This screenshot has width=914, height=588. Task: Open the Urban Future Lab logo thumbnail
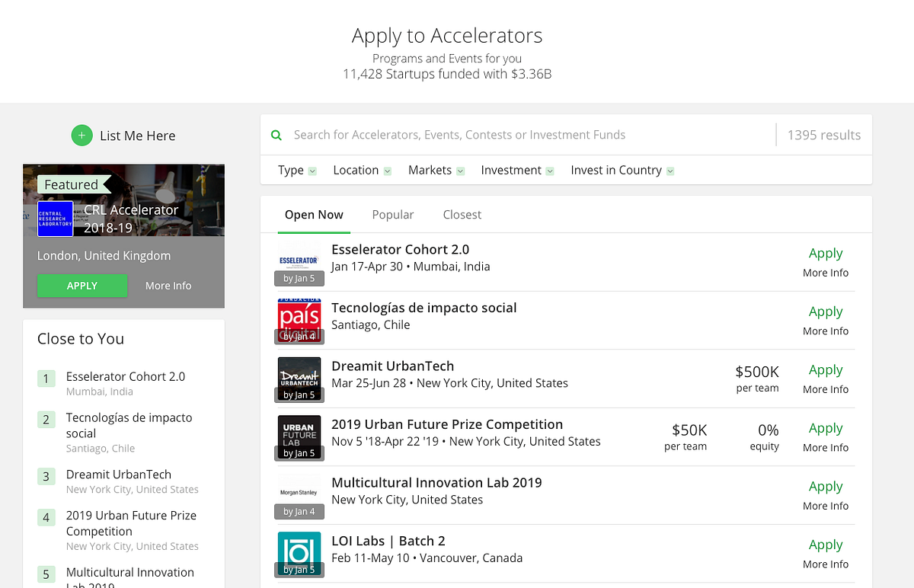(x=299, y=438)
